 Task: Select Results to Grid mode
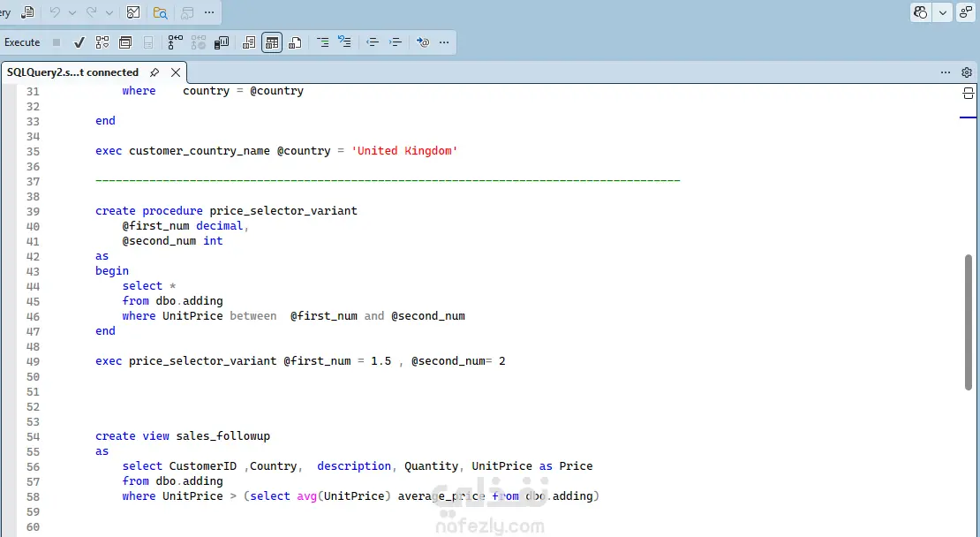click(x=272, y=42)
